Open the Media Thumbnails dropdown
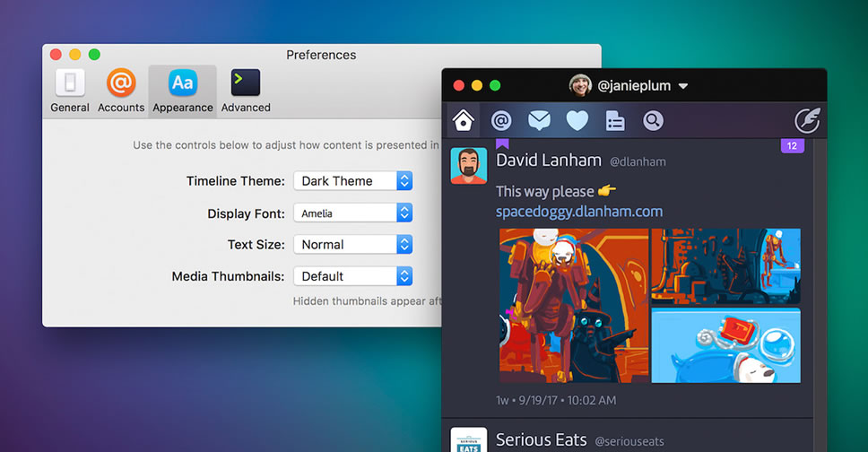868x452 pixels. coord(352,276)
